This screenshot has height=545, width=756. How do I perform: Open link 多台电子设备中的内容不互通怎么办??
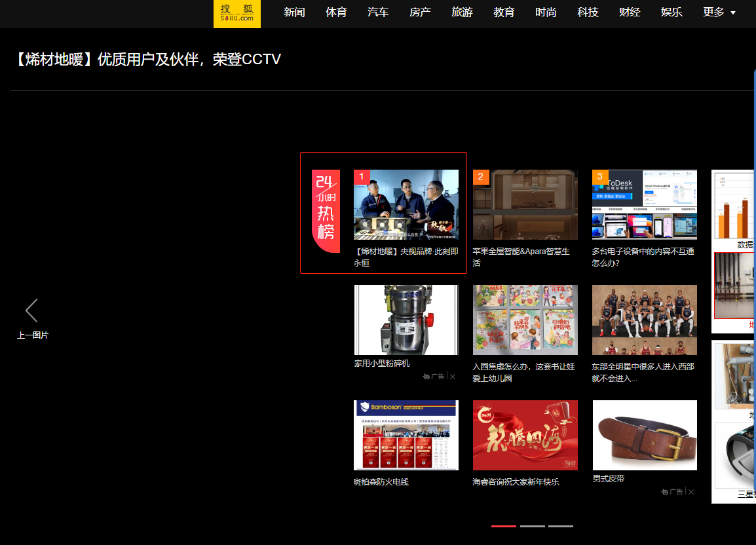coord(643,257)
